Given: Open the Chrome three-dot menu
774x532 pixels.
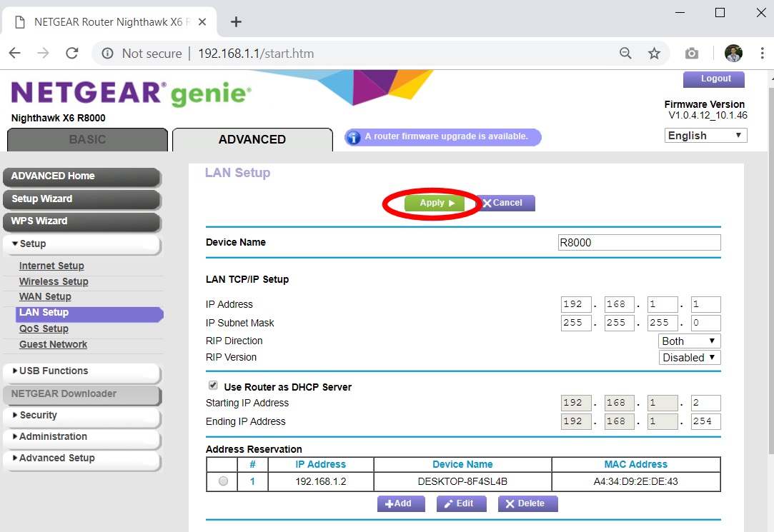Looking at the screenshot, I should click(762, 54).
